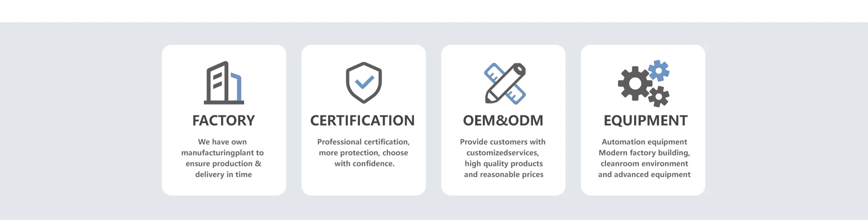This screenshot has width=868, height=224.
Task: Select the FACTORY heading
Action: tap(223, 120)
